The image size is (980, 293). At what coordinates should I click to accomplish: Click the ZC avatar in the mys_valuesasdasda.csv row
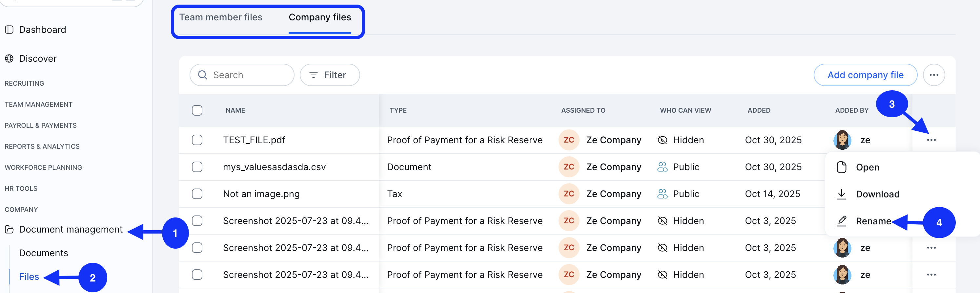tap(568, 167)
